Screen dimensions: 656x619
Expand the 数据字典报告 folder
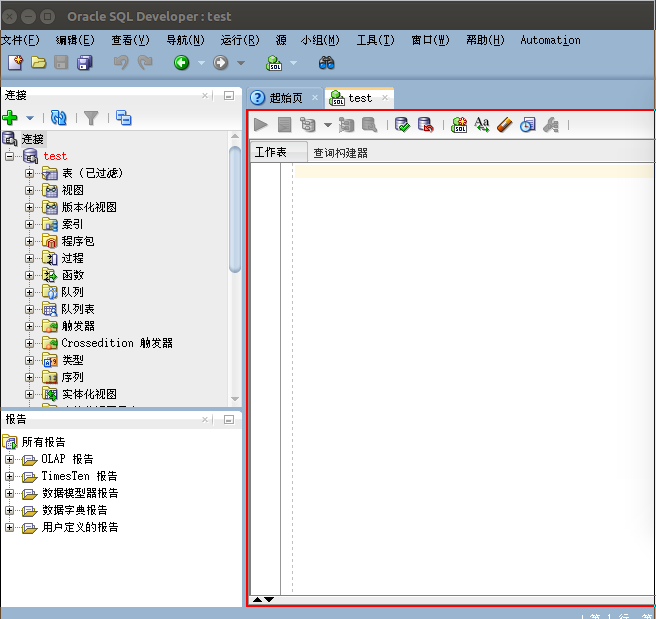tap(9, 510)
